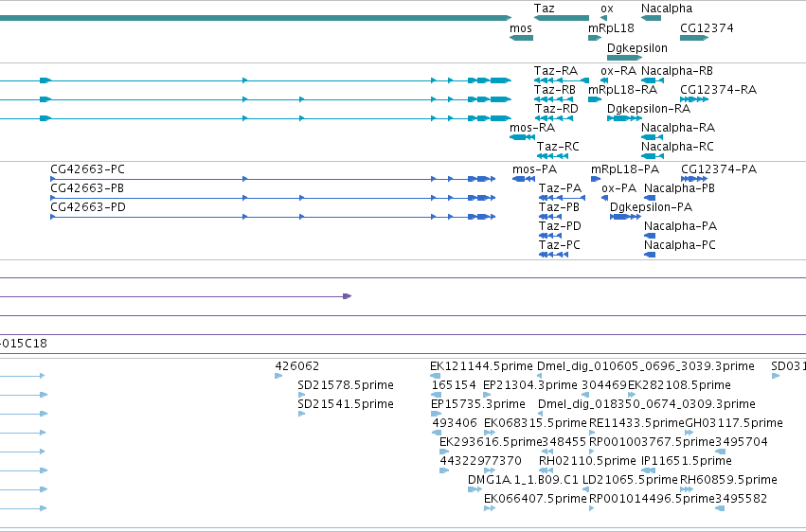This screenshot has width=806, height=532.
Task: Select the 426062 EST feature
Action: point(278,376)
